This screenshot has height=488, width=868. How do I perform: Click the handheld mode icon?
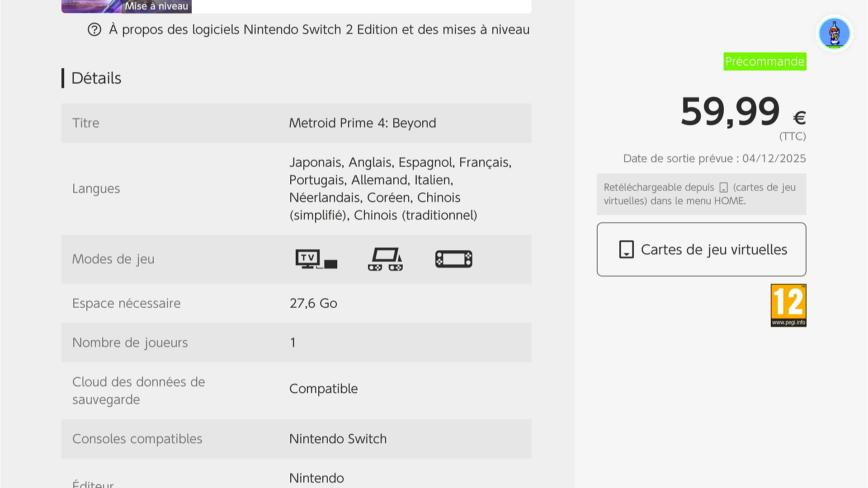[453, 259]
